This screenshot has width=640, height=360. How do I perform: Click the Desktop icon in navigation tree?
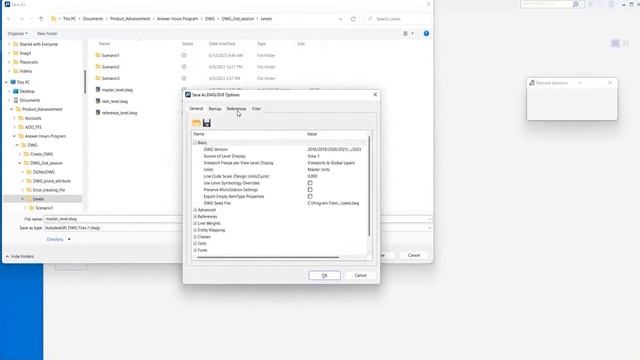(16, 91)
